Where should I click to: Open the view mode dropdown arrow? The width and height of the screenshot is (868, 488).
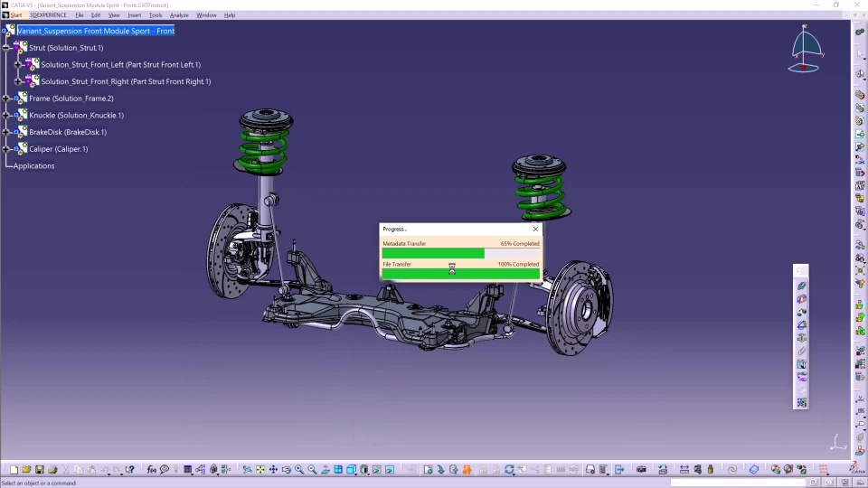click(369, 474)
